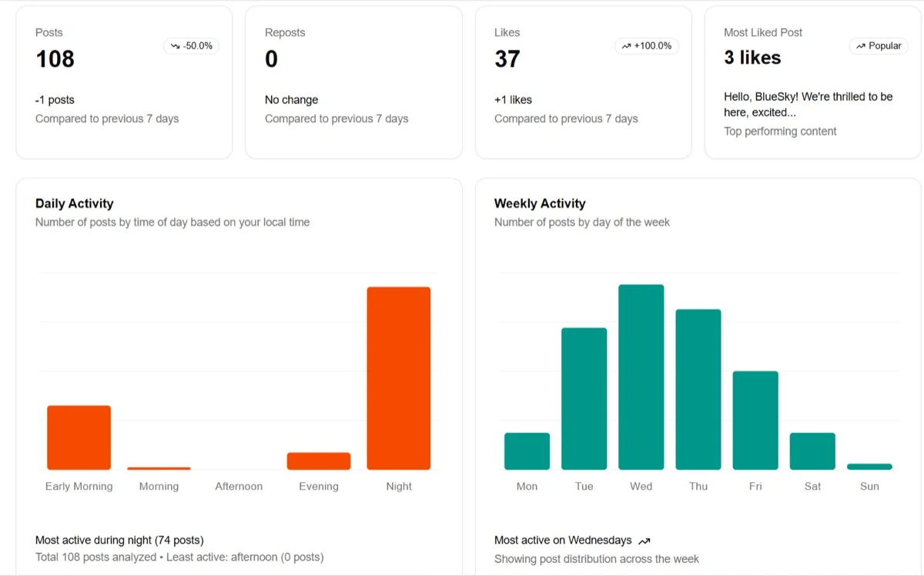Click the Sun axis label

click(x=869, y=487)
